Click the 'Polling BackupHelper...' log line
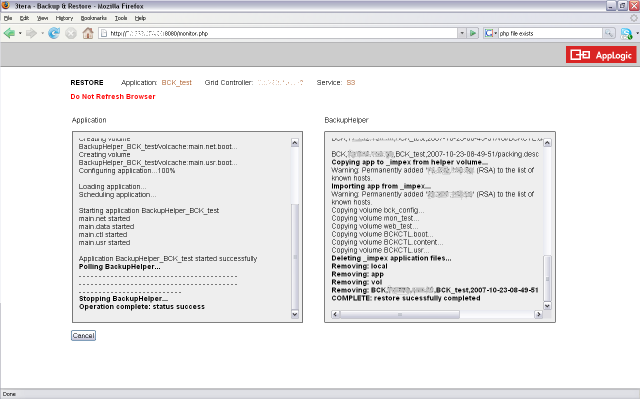The width and height of the screenshot is (640, 399). [120, 266]
